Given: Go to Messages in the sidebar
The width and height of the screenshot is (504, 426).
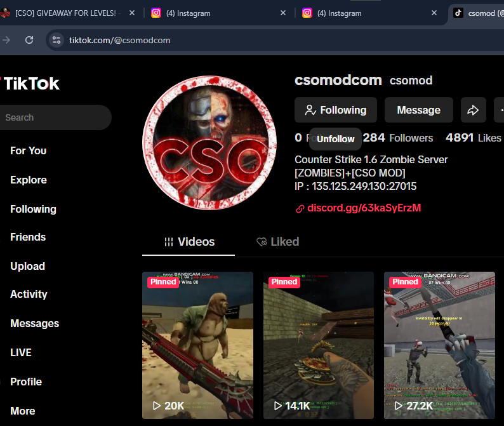Looking at the screenshot, I should tap(34, 323).
